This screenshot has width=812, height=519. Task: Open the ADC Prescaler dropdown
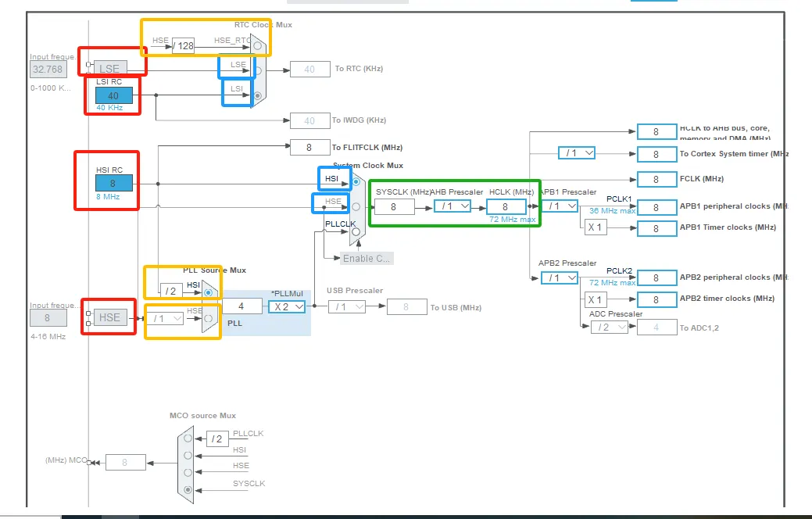coord(609,328)
